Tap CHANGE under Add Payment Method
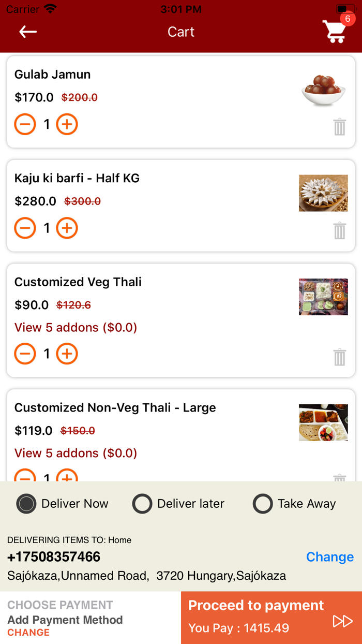The height and width of the screenshot is (644, 362). point(28,633)
